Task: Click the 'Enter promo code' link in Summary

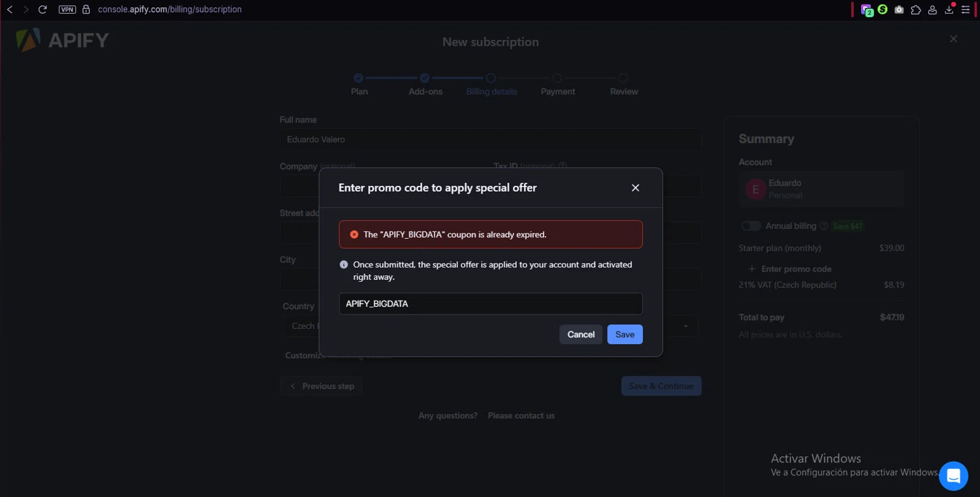Action: point(790,269)
